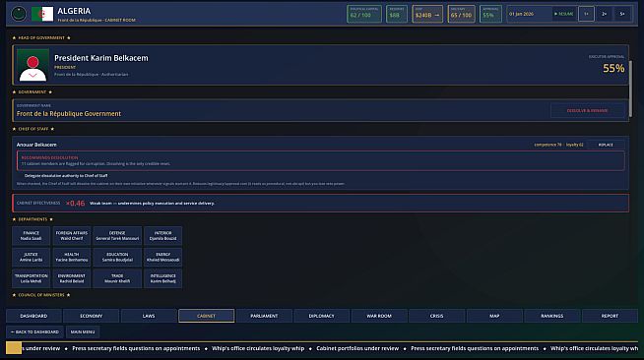Open the Economy tab

pos(92,316)
